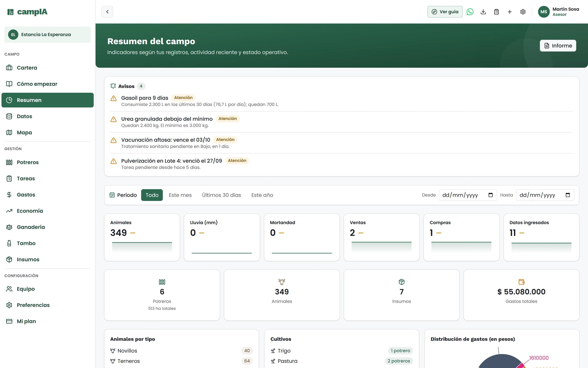Image resolution: width=588 pixels, height=368 pixels.
Task: Click the 1610000 pie chart label
Action: [539, 358]
